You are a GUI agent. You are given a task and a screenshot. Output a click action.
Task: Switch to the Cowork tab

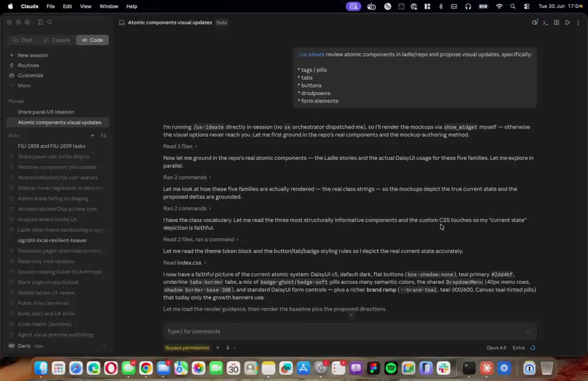57,40
